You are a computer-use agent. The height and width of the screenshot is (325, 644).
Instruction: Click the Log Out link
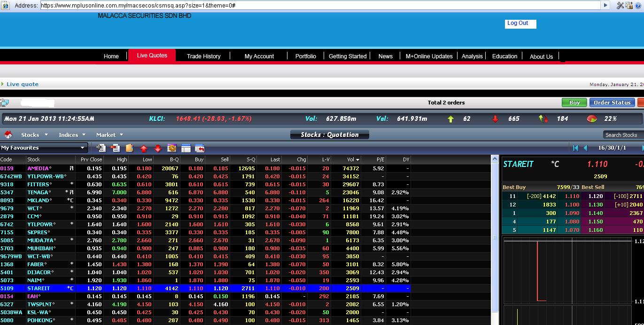pos(518,24)
